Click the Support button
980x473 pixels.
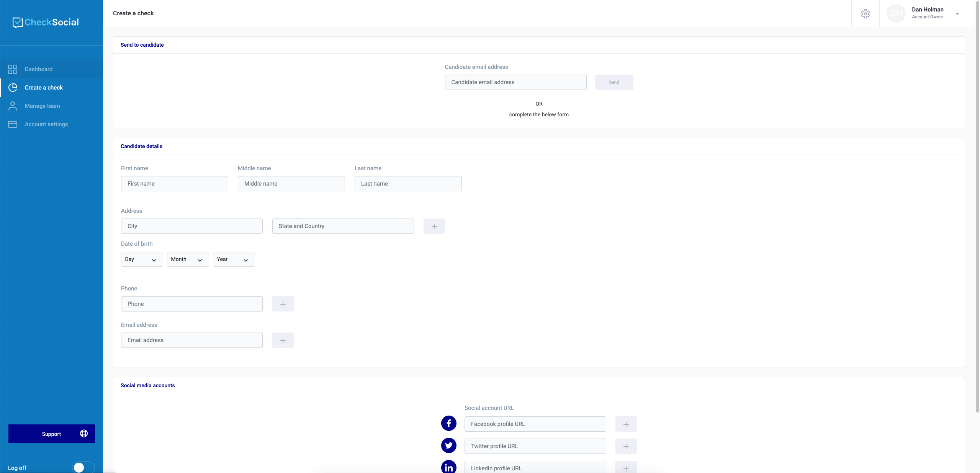(52, 434)
